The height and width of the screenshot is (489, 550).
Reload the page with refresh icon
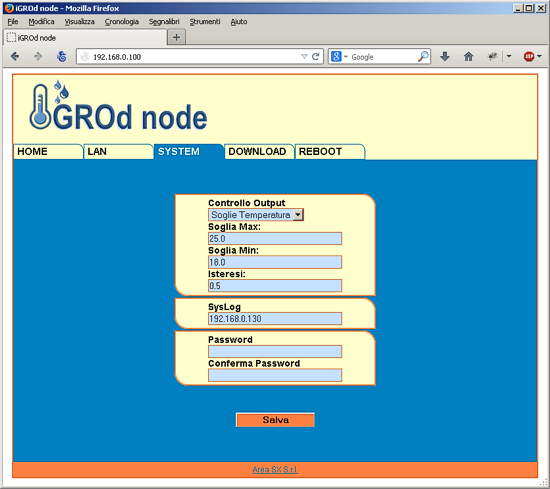tap(315, 56)
